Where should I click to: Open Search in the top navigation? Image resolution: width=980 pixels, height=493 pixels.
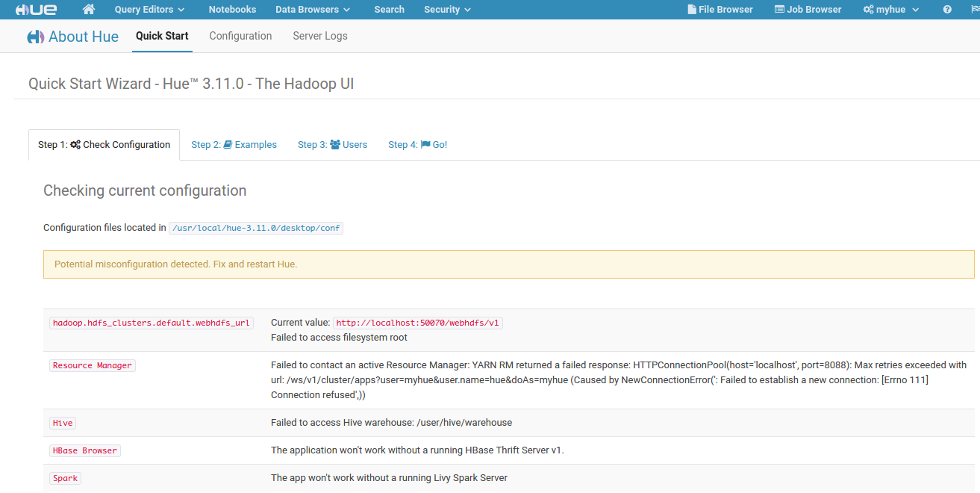pos(389,10)
